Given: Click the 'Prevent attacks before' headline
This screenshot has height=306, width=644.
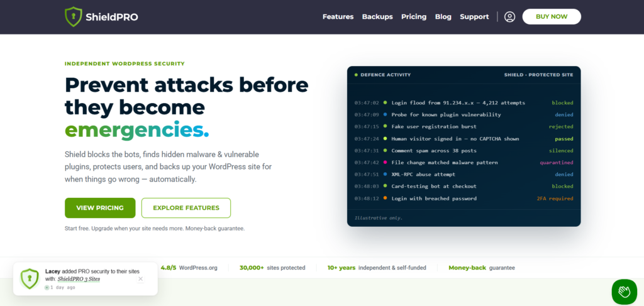Looking at the screenshot, I should pyautogui.click(x=186, y=85).
